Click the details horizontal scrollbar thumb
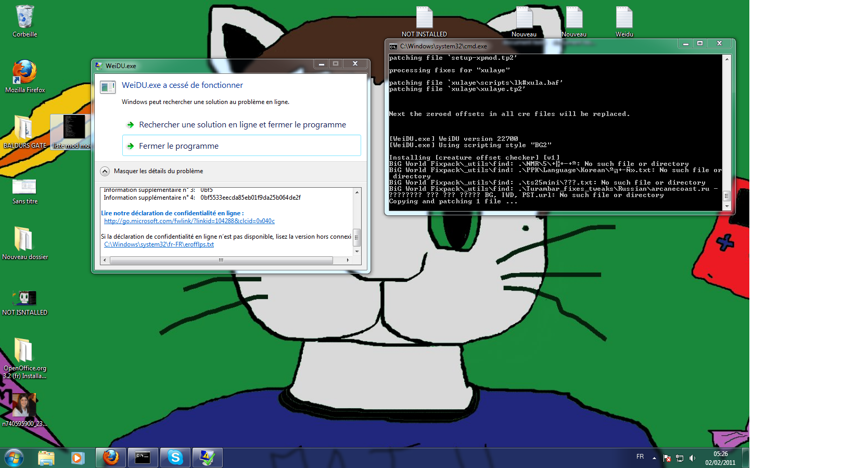Image resolution: width=868 pixels, height=468 pixels. pyautogui.click(x=221, y=260)
